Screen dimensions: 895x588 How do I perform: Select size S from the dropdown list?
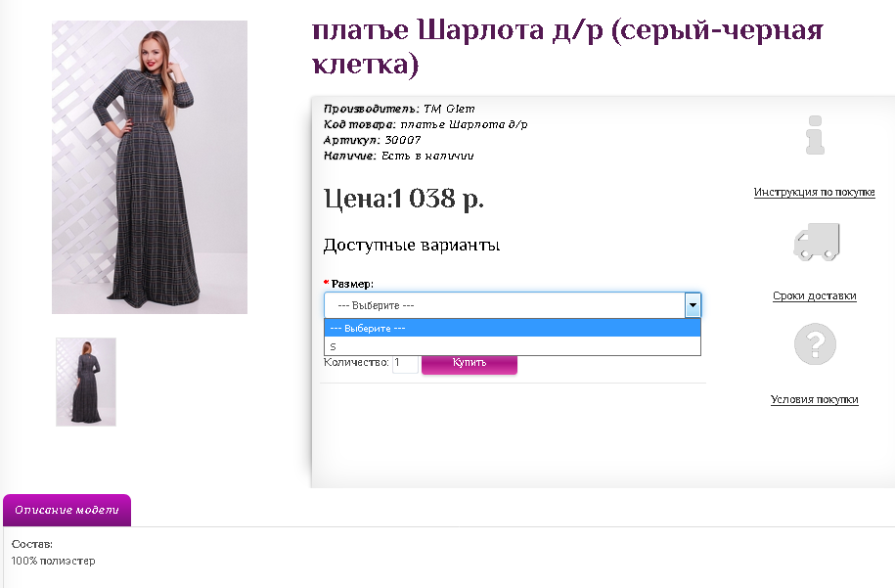512,346
